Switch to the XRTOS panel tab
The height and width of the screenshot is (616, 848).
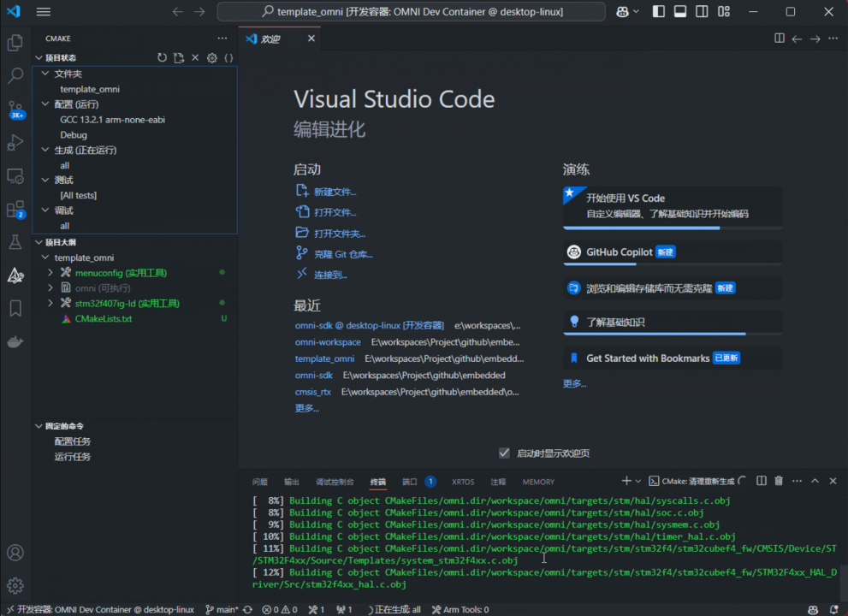pyautogui.click(x=463, y=482)
